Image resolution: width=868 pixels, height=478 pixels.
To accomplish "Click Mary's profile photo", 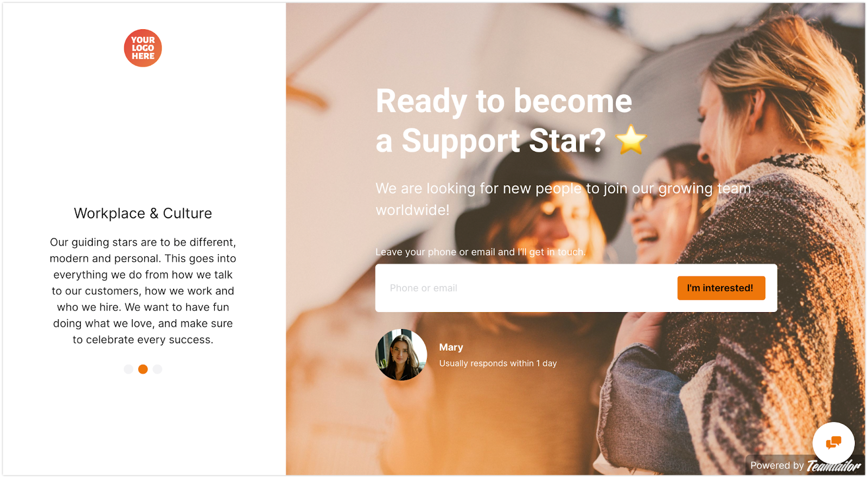I will pyautogui.click(x=401, y=354).
